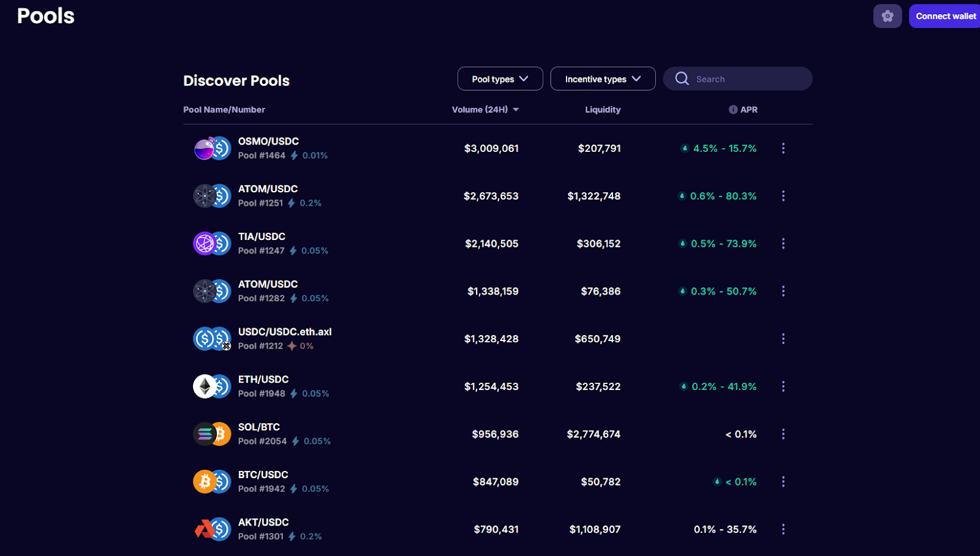Click Pool #1464 label
980x556 pixels.
pos(262,156)
